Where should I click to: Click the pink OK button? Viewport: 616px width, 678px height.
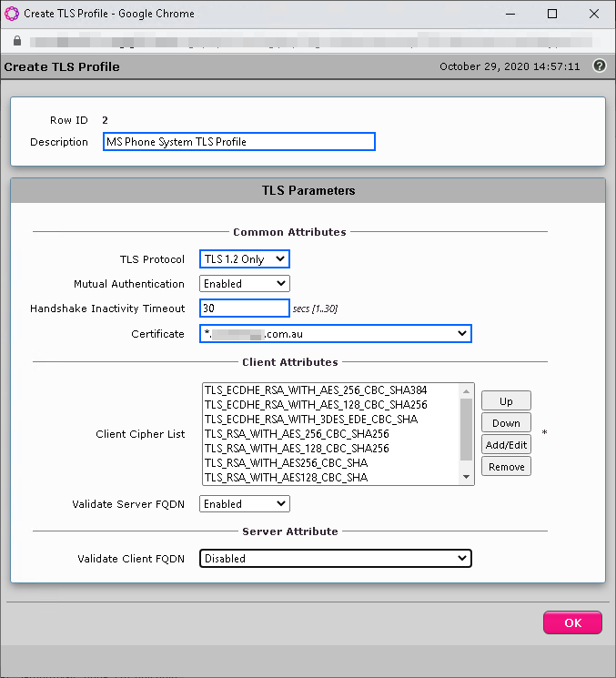(572, 622)
